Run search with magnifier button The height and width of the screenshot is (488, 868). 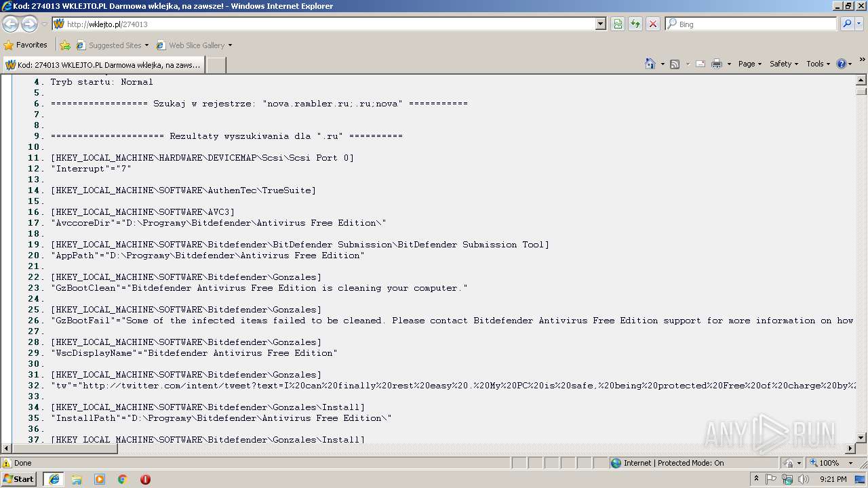(x=846, y=24)
